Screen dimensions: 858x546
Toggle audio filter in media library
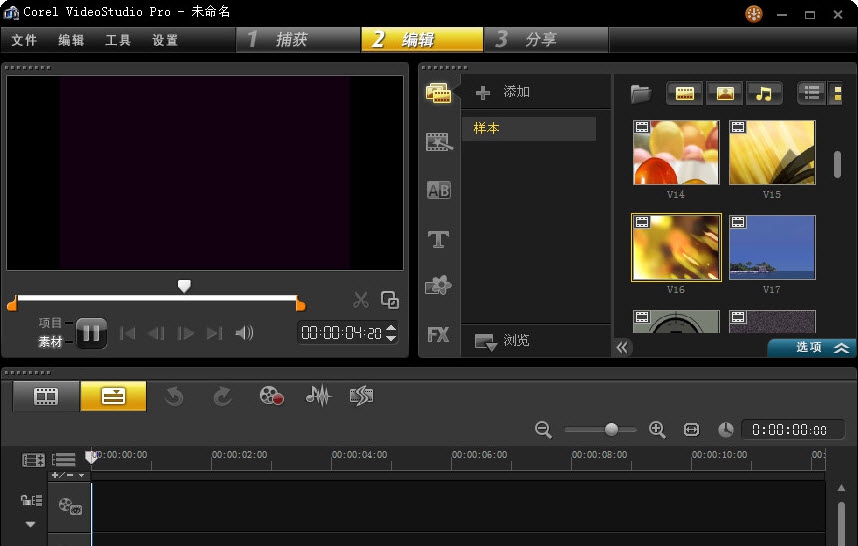click(x=764, y=93)
